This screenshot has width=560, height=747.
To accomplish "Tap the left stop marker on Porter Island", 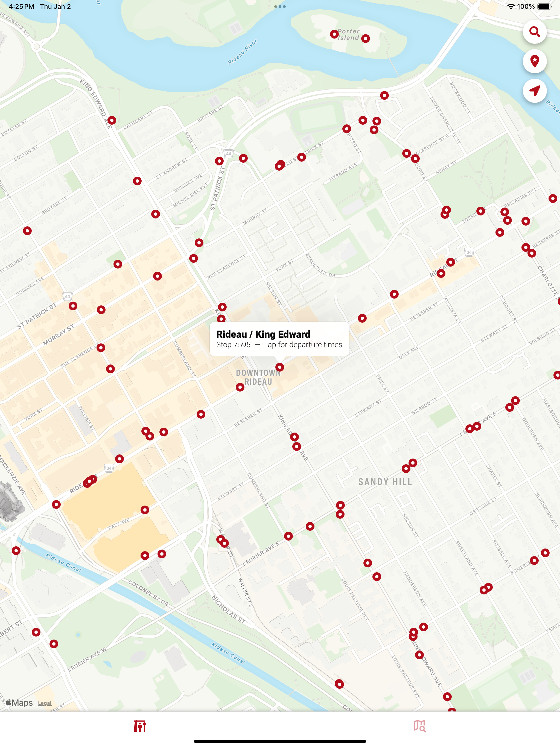I will click(x=334, y=34).
